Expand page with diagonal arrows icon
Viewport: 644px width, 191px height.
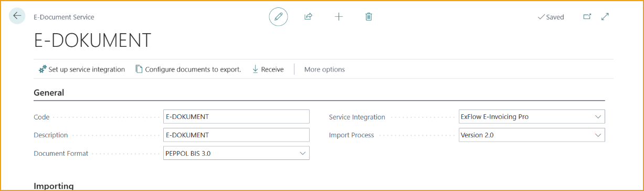point(605,17)
